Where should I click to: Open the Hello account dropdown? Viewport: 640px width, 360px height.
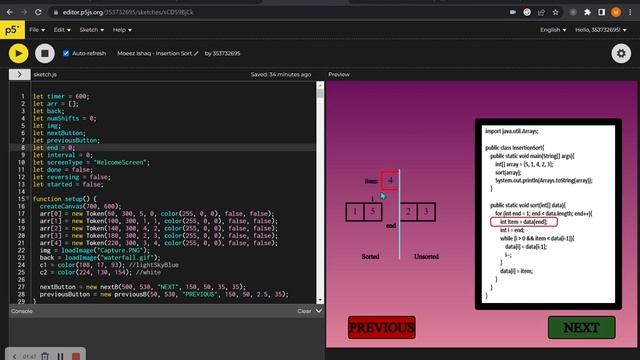coord(601,30)
